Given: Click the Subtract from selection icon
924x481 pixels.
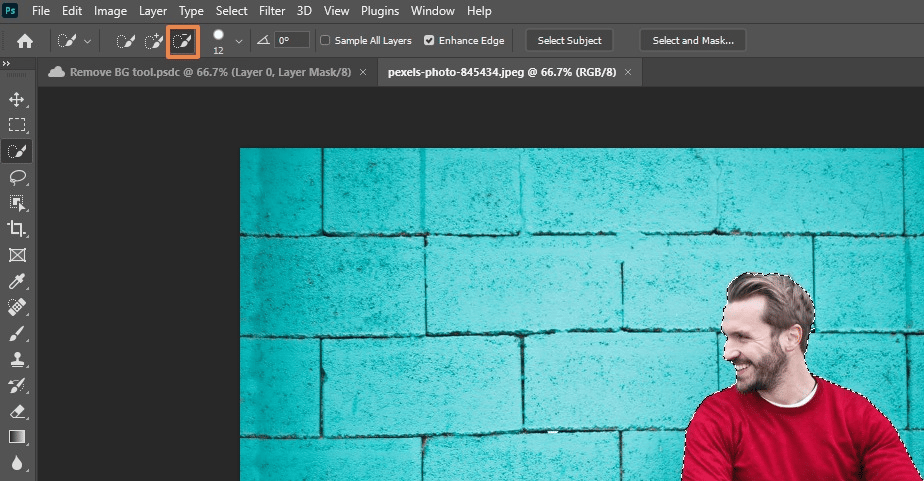Looking at the screenshot, I should 182,41.
